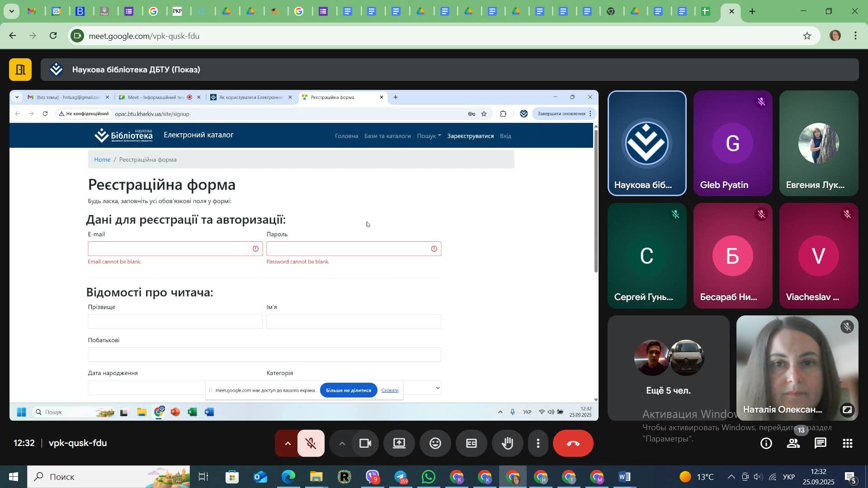The image size is (868, 488).
Task: Click the red leave call button
Action: (573, 443)
